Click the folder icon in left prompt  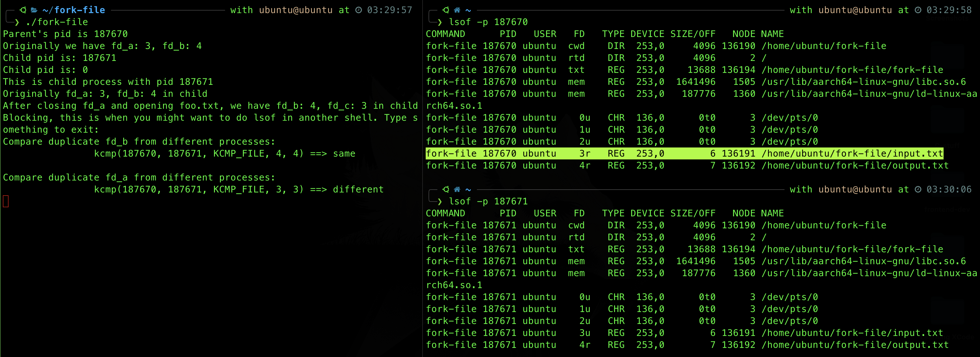click(x=34, y=10)
